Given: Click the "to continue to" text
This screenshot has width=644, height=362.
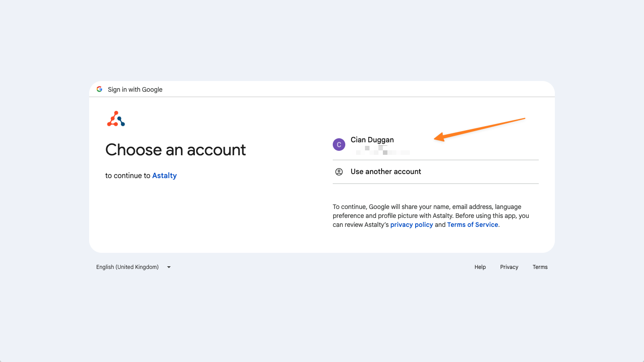Looking at the screenshot, I should point(128,176).
